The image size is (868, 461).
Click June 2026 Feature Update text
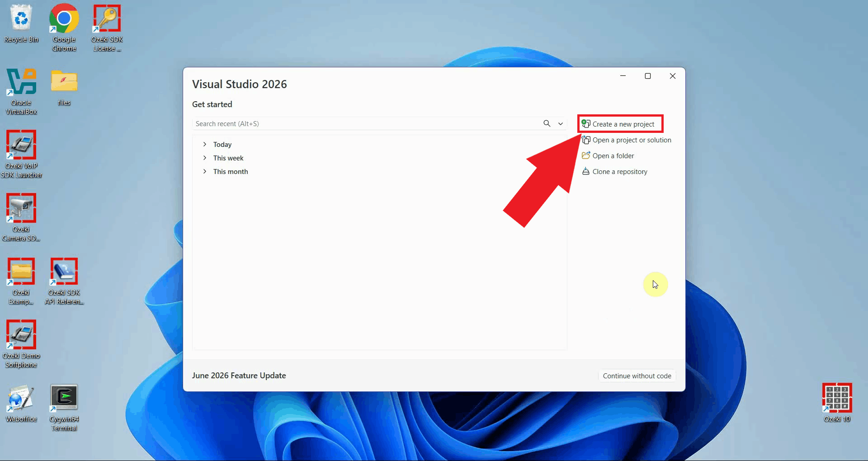click(x=239, y=376)
